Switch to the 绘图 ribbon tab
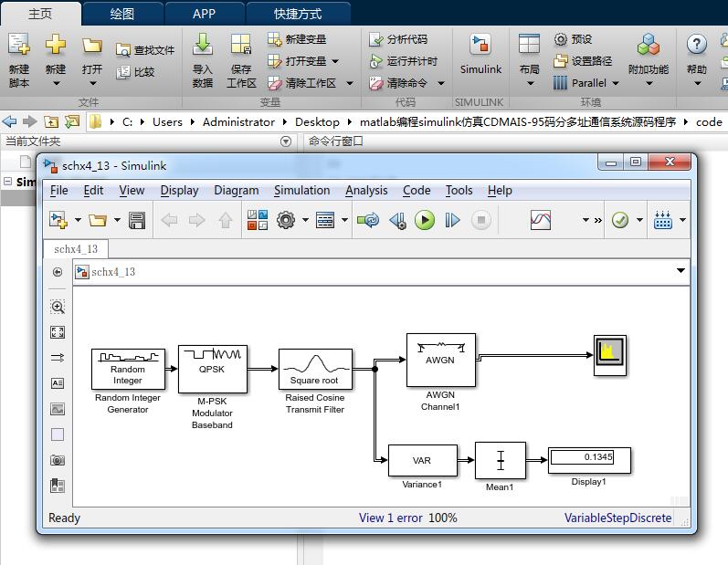 (x=122, y=14)
